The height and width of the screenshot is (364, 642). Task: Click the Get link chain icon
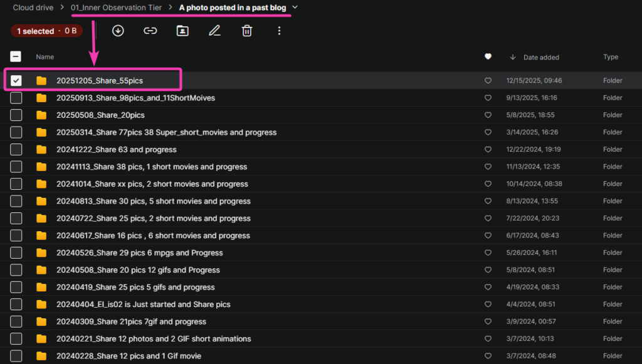point(150,31)
